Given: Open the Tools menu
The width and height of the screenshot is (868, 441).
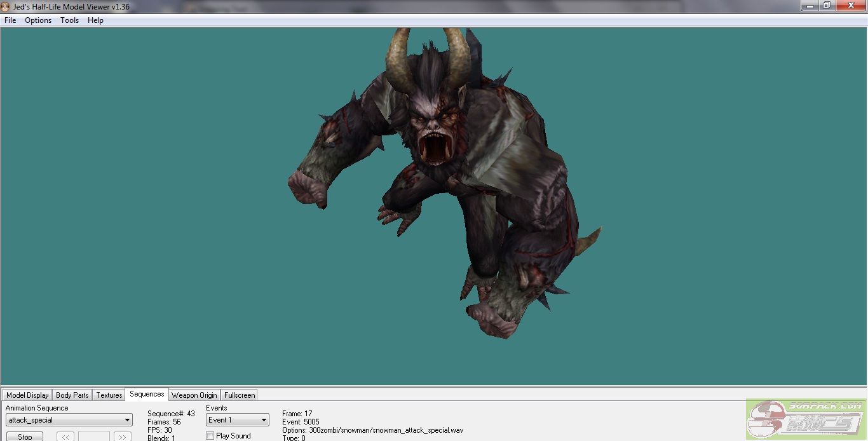Looking at the screenshot, I should pos(69,20).
